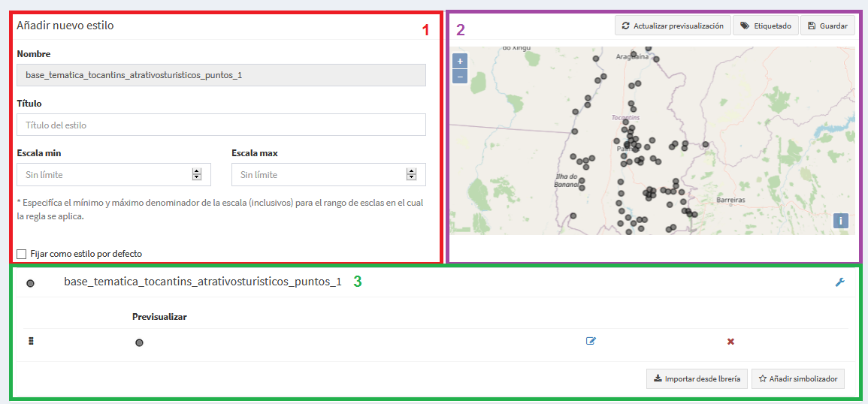Focus the Título del estilo field
The height and width of the screenshot is (404, 868).
222,125
